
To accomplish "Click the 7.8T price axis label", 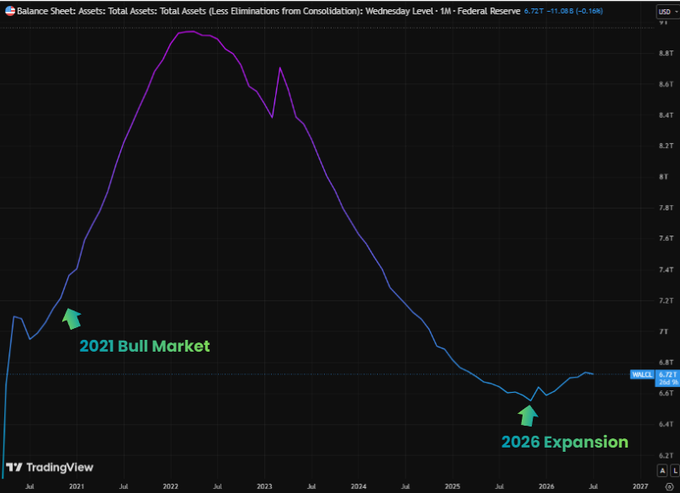I will [x=666, y=208].
